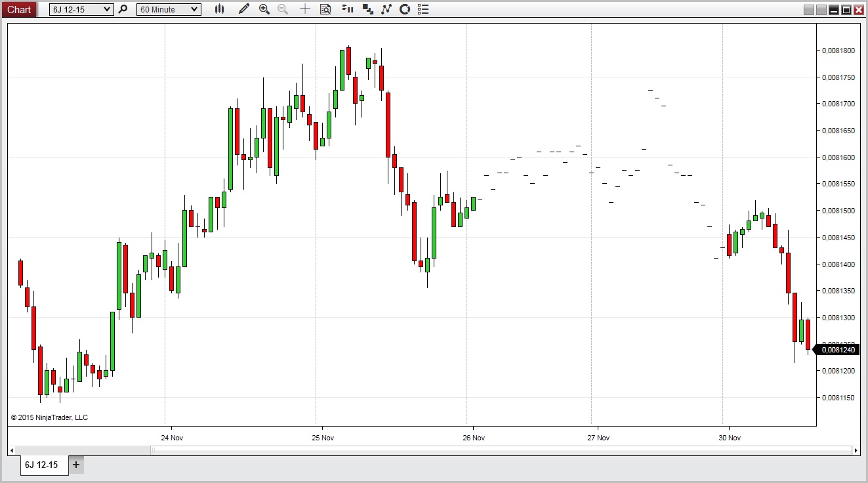Click the 0,0081500 price axis label
The width and height of the screenshot is (868, 483).
coord(837,211)
